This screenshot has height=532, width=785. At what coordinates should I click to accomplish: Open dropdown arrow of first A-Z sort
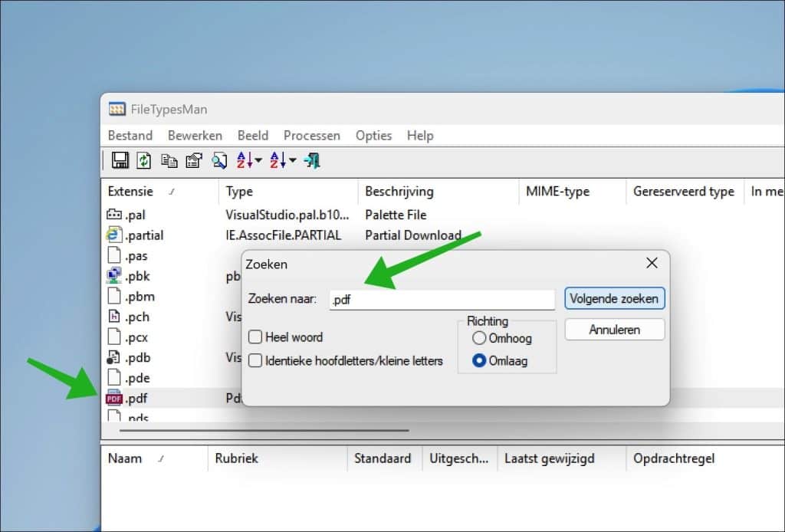258,161
